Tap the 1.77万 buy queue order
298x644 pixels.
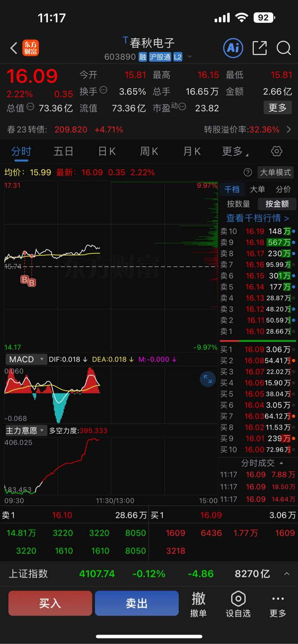click(246, 533)
